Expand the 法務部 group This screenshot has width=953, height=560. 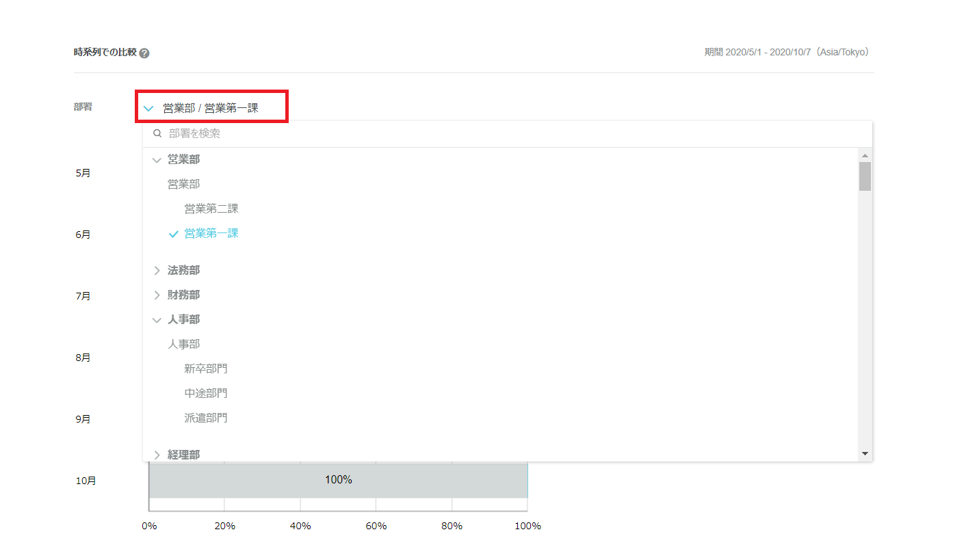click(x=157, y=271)
